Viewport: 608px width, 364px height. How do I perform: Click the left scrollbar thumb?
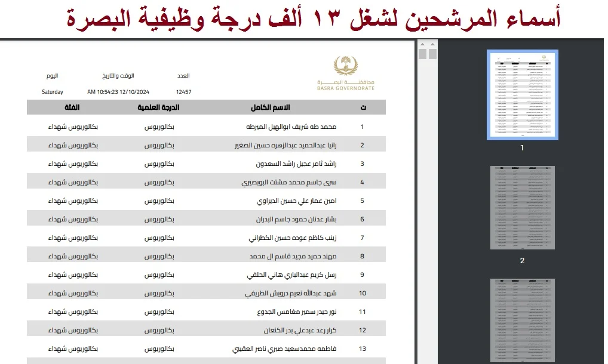click(x=423, y=54)
